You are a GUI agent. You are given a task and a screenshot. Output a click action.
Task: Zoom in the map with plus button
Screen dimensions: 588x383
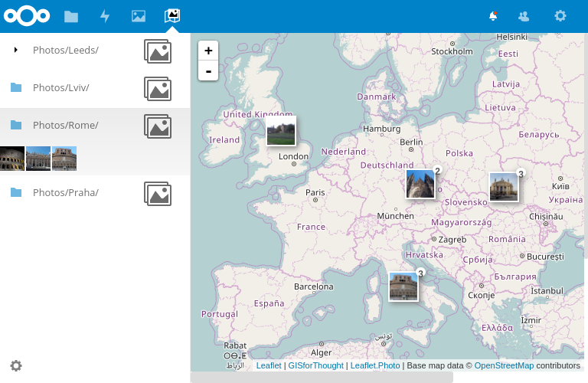coord(208,51)
